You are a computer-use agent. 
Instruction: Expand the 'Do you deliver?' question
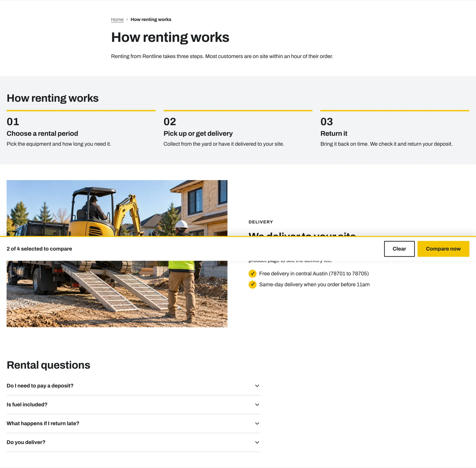133,442
